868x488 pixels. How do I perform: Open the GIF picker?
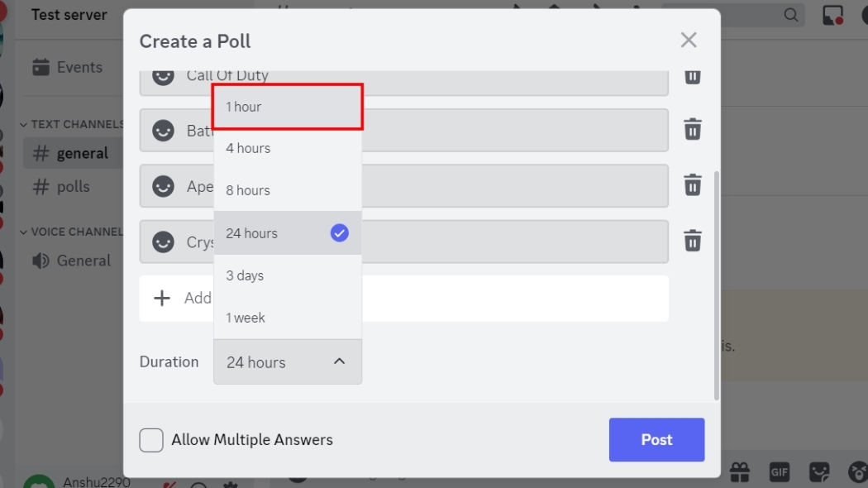tap(779, 471)
